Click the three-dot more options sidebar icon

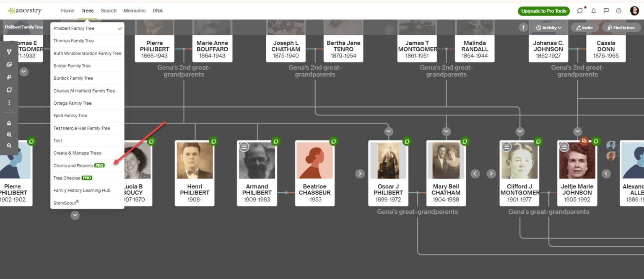point(9,102)
